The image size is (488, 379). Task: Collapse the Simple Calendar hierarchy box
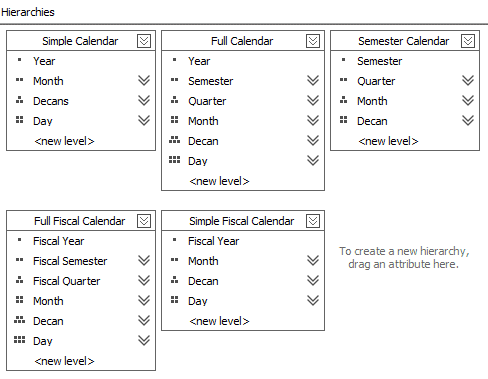(x=144, y=41)
